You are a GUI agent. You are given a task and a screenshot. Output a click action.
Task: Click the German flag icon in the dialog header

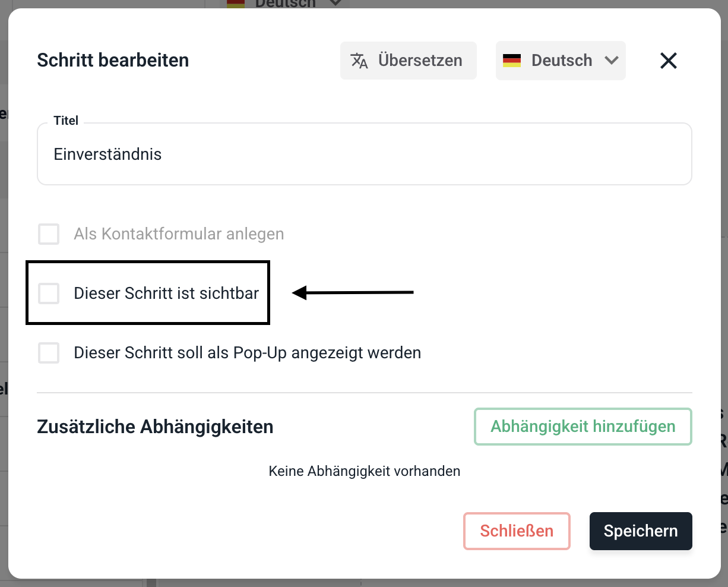click(x=511, y=61)
